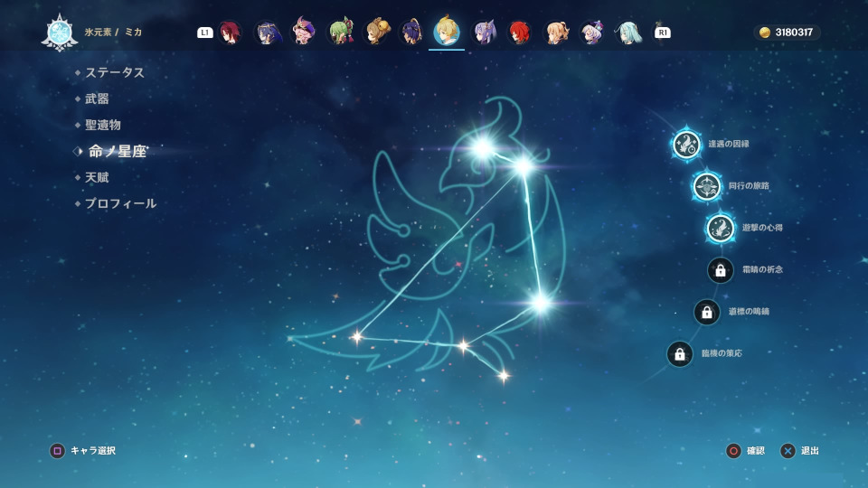The width and height of the screenshot is (868, 488).
Task: Click the キャラ選択 label
Action: point(93,451)
